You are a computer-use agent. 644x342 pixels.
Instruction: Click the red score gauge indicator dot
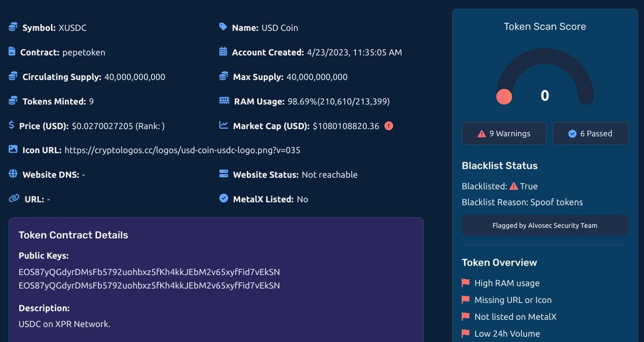click(504, 97)
